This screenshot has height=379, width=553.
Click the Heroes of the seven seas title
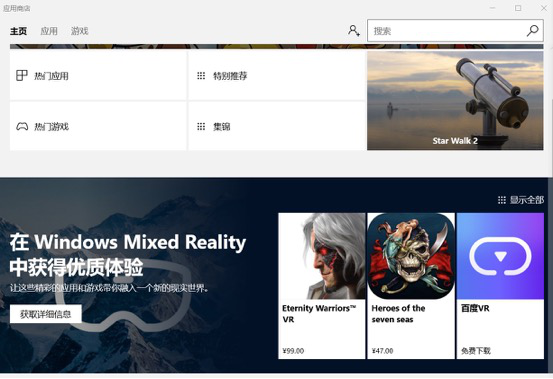[398, 313]
